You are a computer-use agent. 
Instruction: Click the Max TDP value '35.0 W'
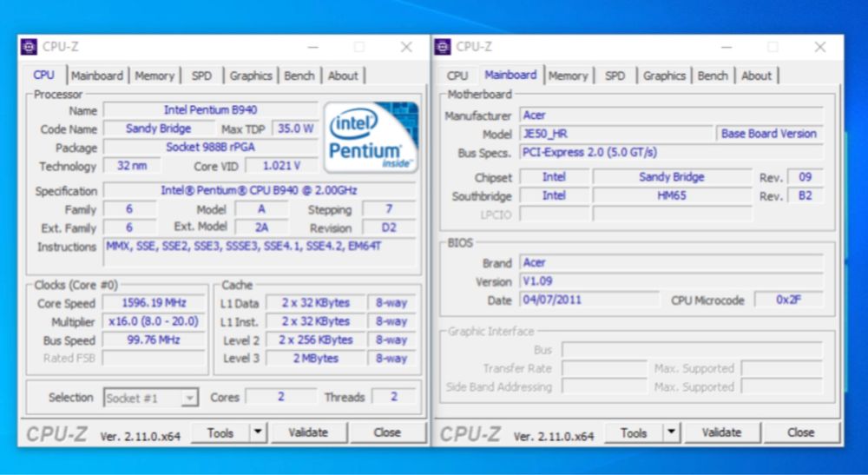[296, 129]
